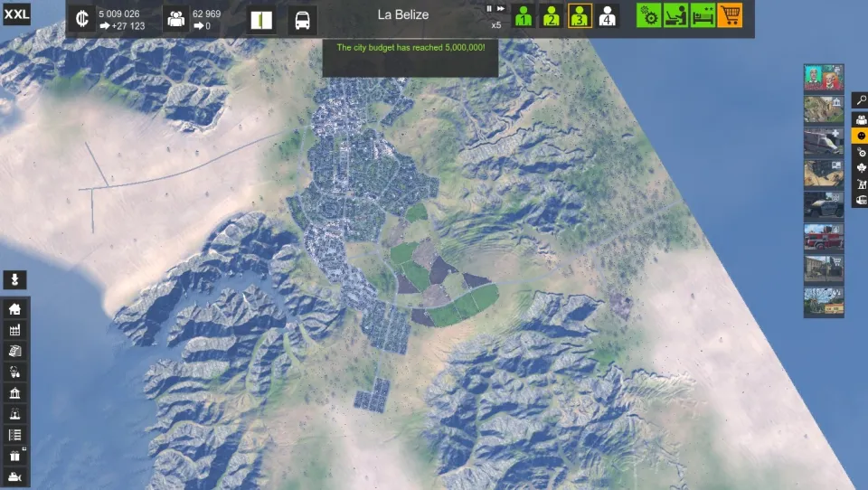
Task: Open the gift box bonus buildings menu
Action: tap(15, 457)
